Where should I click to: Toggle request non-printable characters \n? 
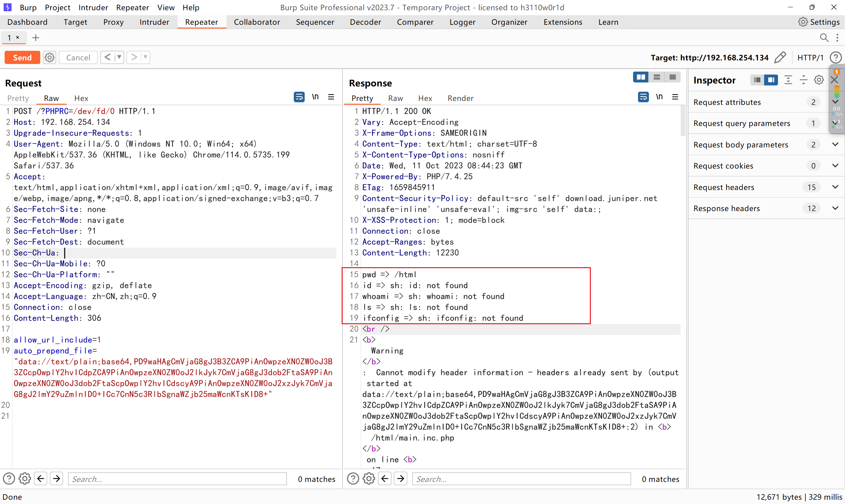point(315,97)
